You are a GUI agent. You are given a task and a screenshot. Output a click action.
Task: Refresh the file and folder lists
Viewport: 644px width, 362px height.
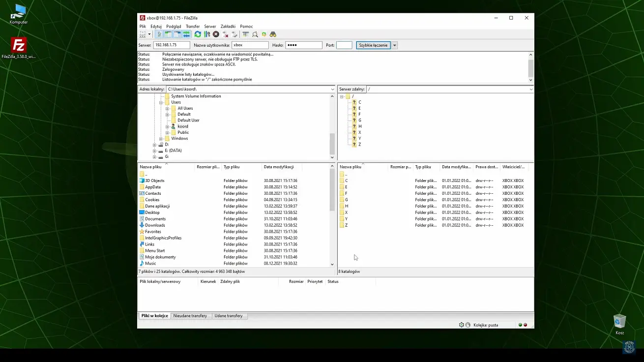pyautogui.click(x=198, y=34)
